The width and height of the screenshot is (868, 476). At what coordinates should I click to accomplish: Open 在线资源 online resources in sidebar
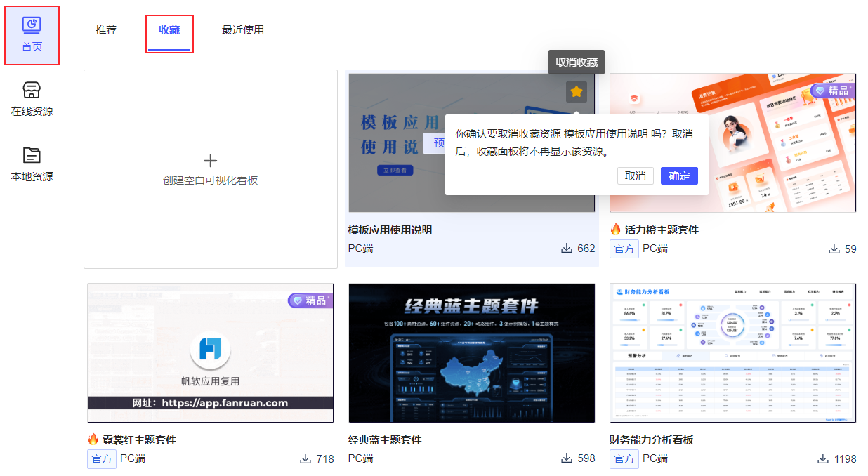click(x=32, y=100)
